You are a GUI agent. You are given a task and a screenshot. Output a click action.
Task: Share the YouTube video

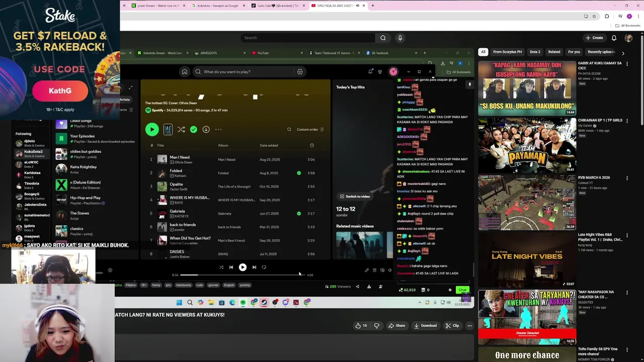tap(396, 326)
